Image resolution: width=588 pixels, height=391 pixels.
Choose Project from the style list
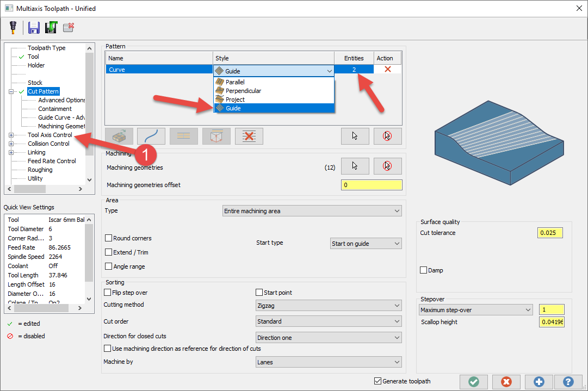pyautogui.click(x=274, y=100)
